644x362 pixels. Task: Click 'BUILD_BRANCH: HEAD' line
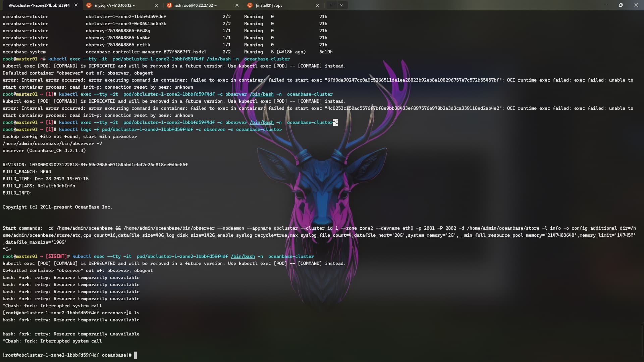(x=27, y=172)
